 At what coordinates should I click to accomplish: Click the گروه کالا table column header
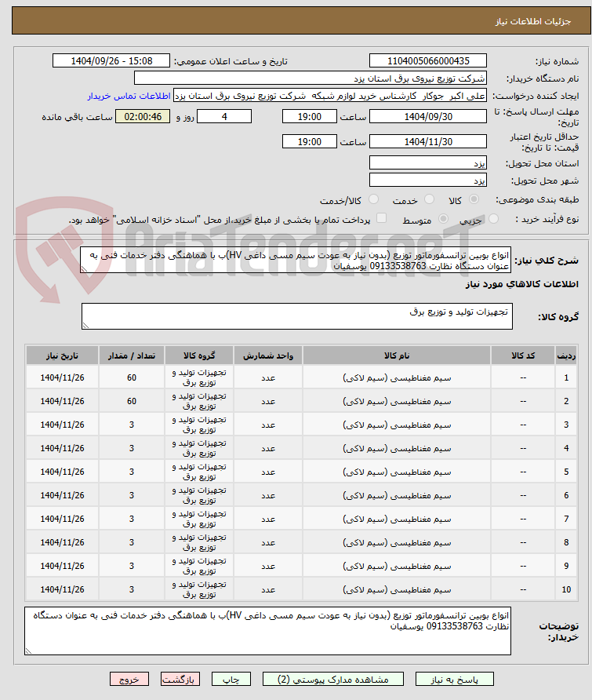199,355
